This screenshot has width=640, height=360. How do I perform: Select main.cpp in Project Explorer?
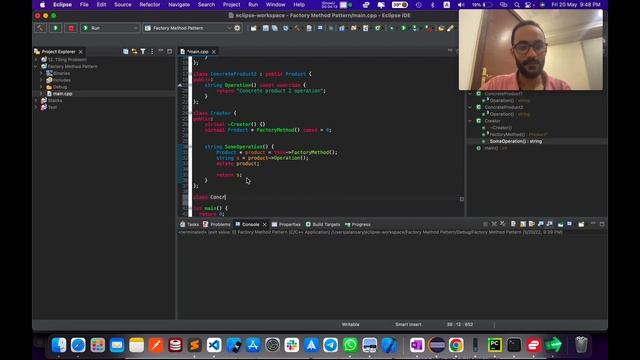[62, 93]
